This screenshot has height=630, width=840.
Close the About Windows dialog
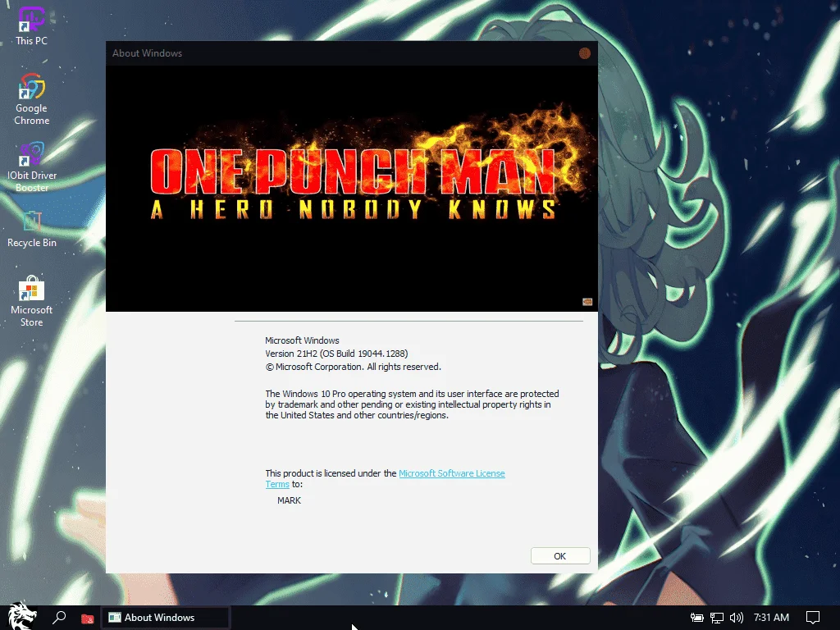[x=584, y=53]
